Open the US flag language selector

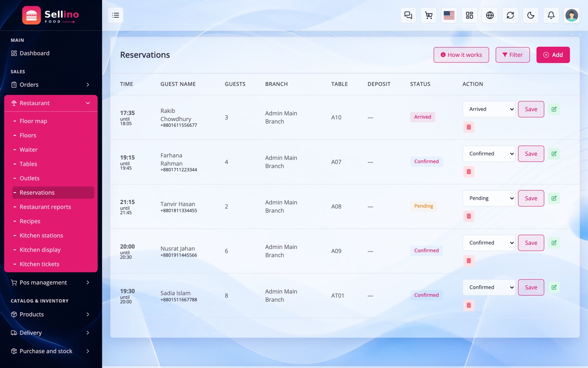(x=449, y=15)
